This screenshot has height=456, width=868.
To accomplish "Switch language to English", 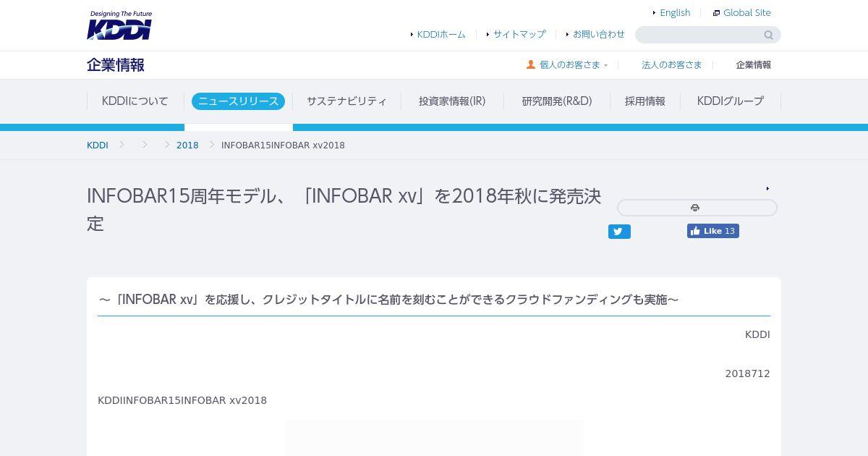I will click(675, 12).
